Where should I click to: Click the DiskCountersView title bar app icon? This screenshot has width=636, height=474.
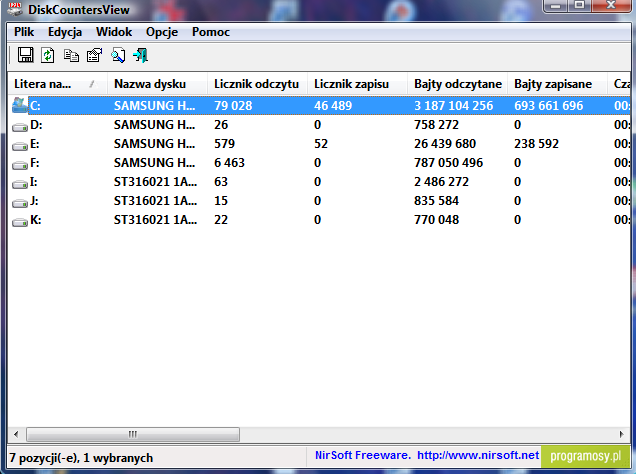[x=15, y=9]
